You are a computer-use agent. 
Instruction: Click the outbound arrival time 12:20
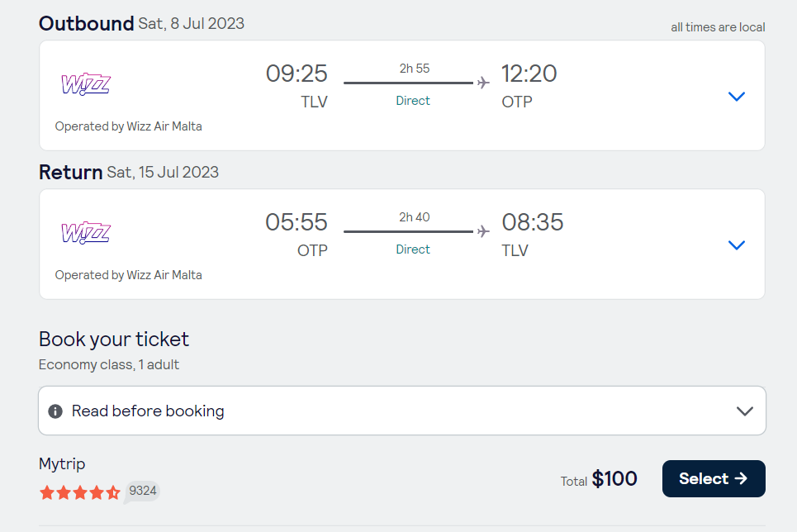[x=529, y=74]
